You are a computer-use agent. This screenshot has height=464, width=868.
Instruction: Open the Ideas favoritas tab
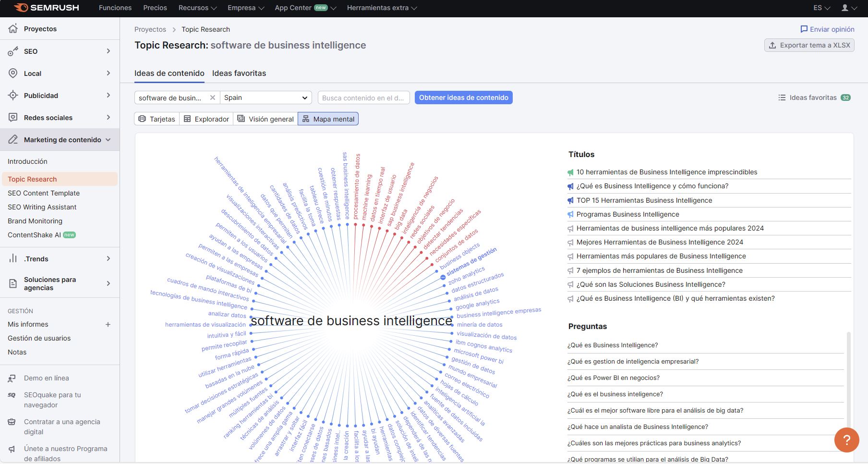239,73
